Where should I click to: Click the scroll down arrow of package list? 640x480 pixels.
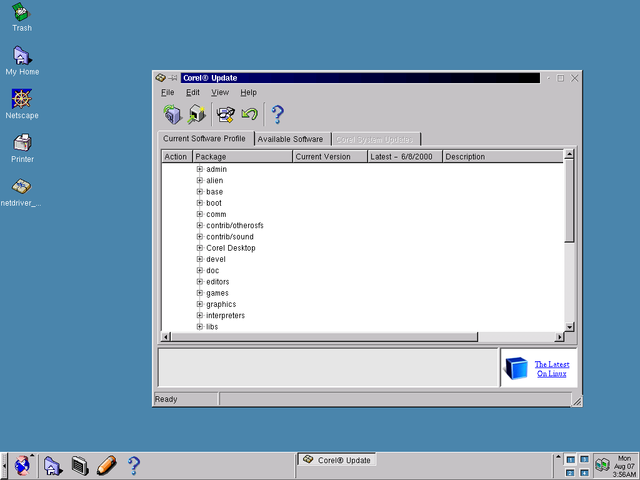click(569, 327)
